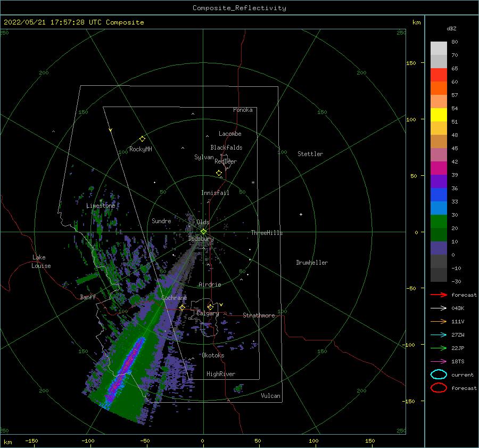This screenshot has width=479, height=448.
Task: Click the yellow diamond marker south of RedDeer
Action: tap(219, 173)
